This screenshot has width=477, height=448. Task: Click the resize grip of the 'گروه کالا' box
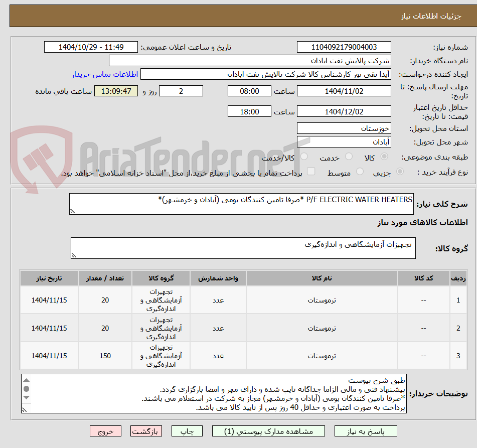pos(74,254)
